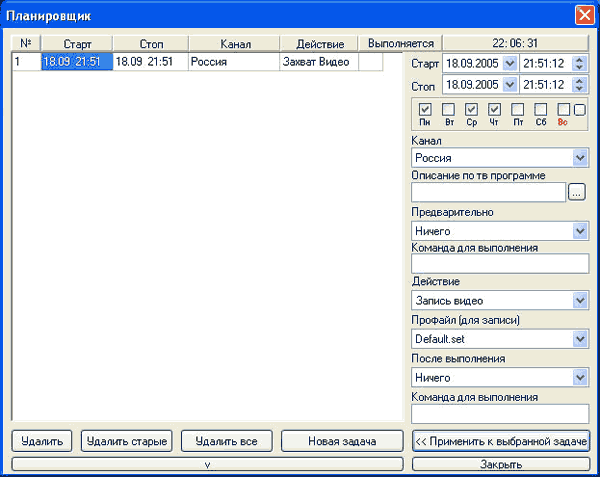The width and height of the screenshot is (600, 477).
Task: Tick the Пт (Friday) checkbox
Action: click(518, 110)
